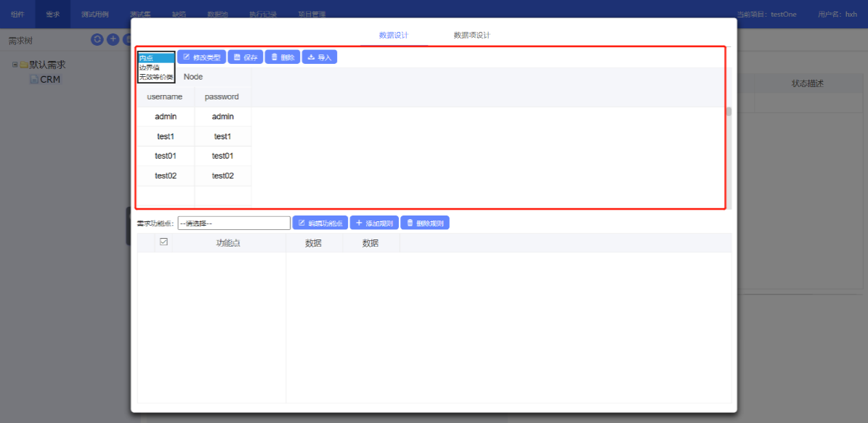Click the 删除 trash button in data toolbar
This screenshot has height=423, width=868.
pyautogui.click(x=283, y=57)
